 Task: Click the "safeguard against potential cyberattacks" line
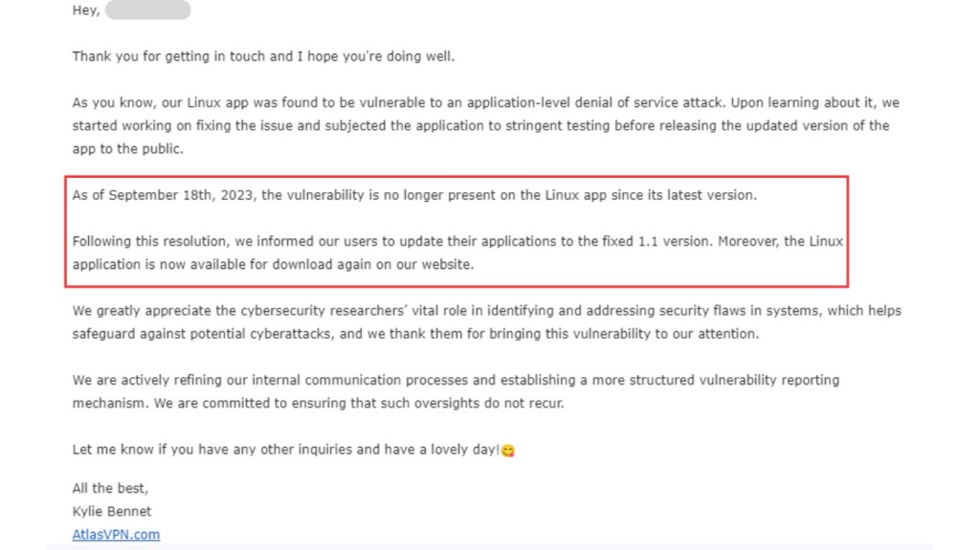[415, 334]
